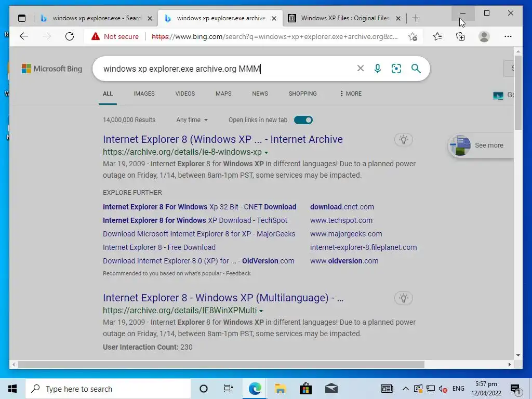Open a new tab with plus button
Screen dimensions: 532x399
click(x=416, y=18)
